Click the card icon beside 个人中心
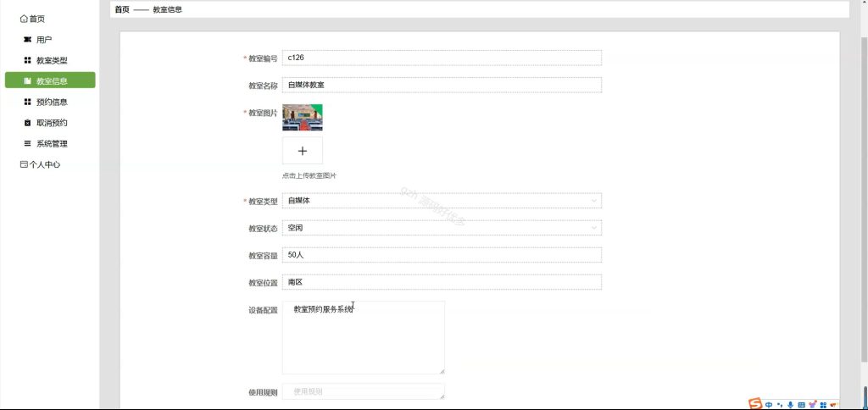 23,164
